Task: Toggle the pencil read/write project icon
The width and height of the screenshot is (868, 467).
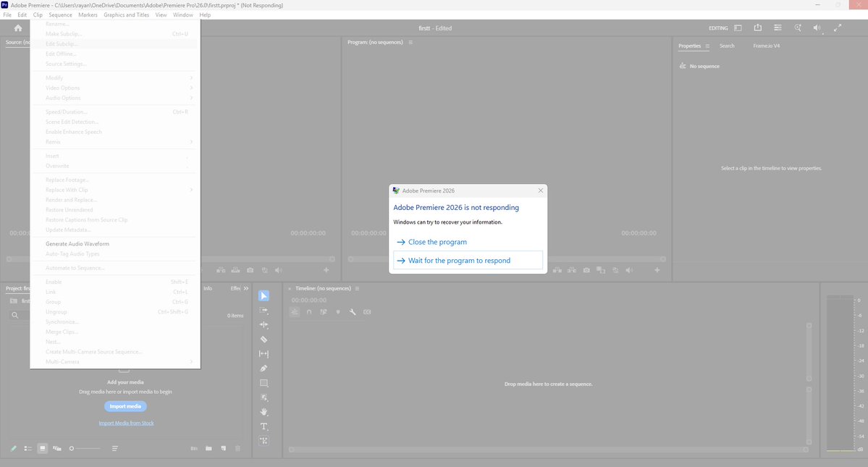Action: coord(13,448)
